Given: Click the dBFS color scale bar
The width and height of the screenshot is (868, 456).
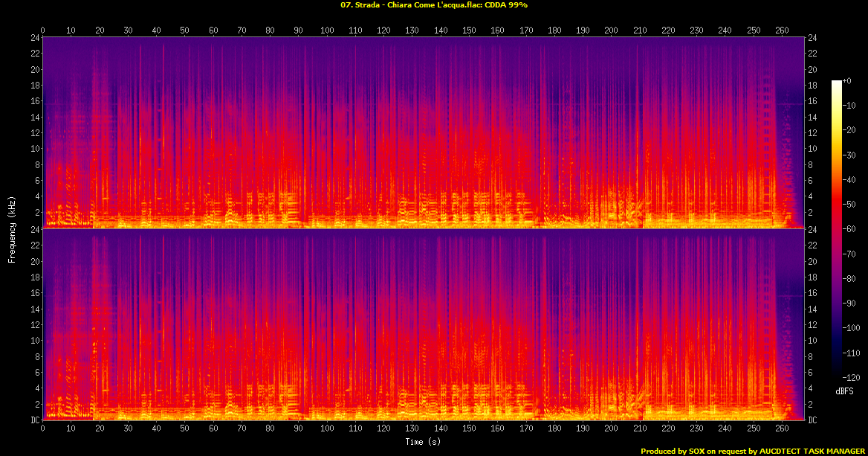Looking at the screenshot, I should pyautogui.click(x=837, y=229).
